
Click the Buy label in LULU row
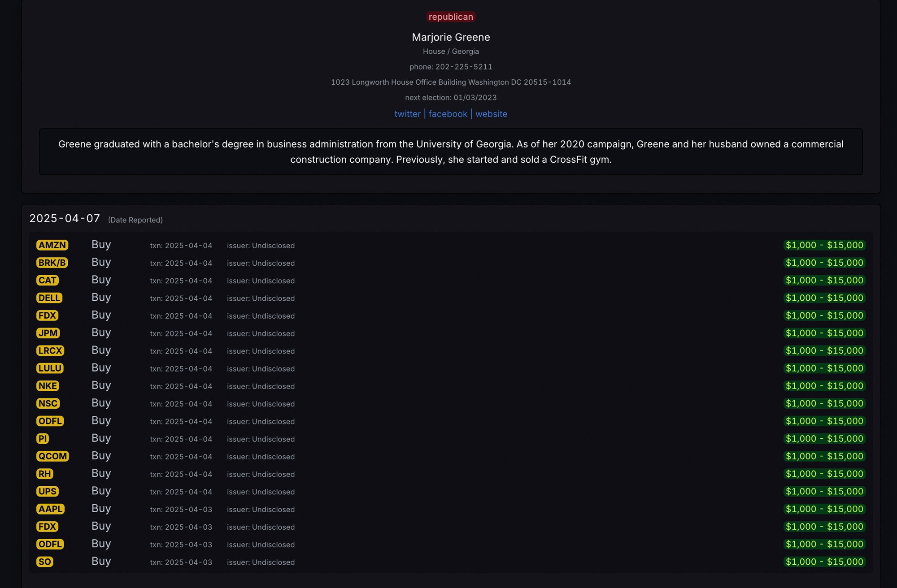point(101,368)
